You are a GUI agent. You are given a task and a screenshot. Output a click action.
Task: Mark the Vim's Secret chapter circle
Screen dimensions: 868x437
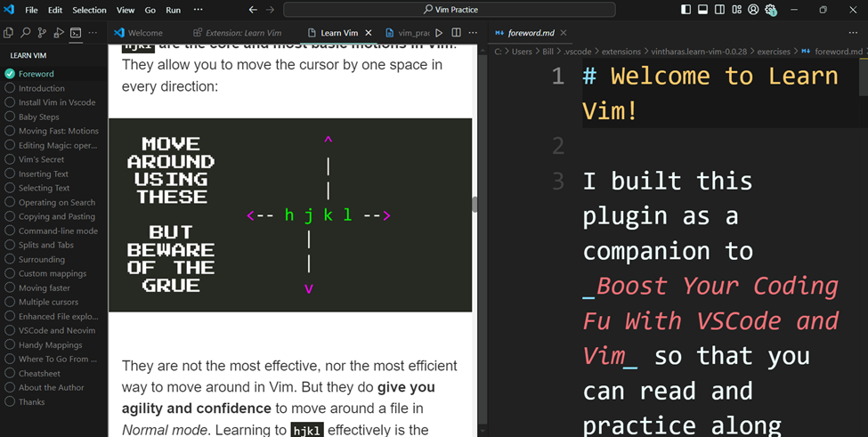tap(10, 159)
